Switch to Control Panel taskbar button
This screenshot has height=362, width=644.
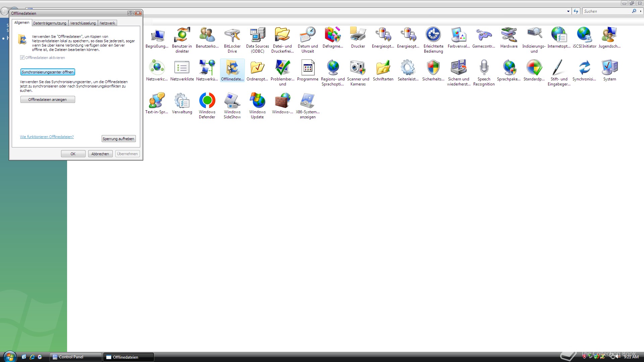76,357
